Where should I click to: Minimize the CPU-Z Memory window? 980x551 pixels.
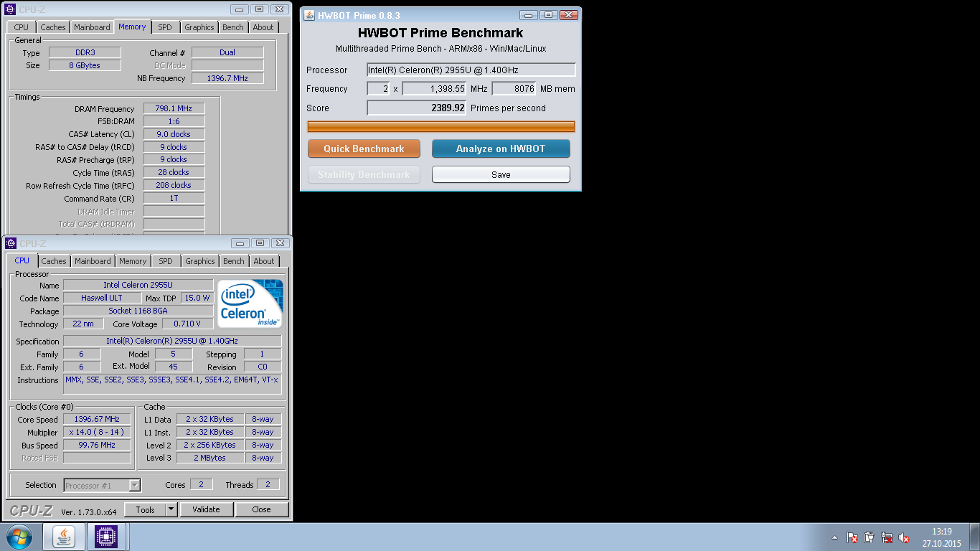pyautogui.click(x=240, y=9)
